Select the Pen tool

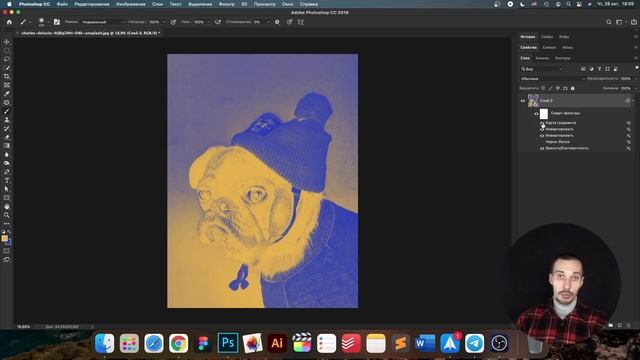pos(7,172)
